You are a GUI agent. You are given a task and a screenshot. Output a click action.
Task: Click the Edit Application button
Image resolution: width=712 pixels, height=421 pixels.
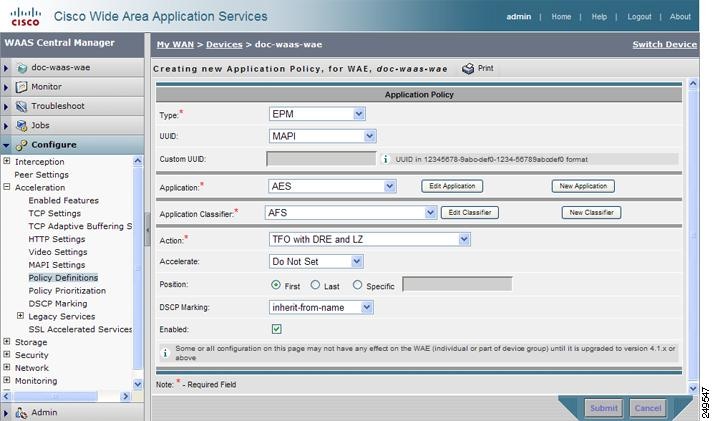point(452,186)
